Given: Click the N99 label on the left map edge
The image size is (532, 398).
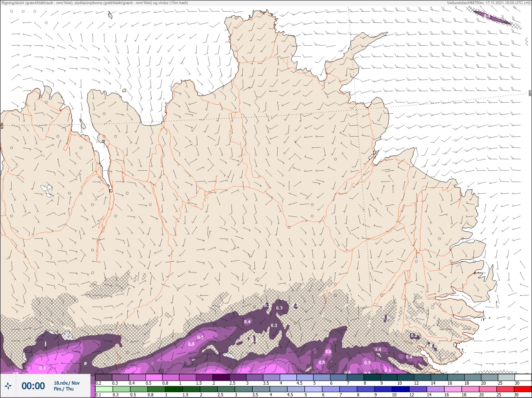Looking at the screenshot, I should (2, 125).
